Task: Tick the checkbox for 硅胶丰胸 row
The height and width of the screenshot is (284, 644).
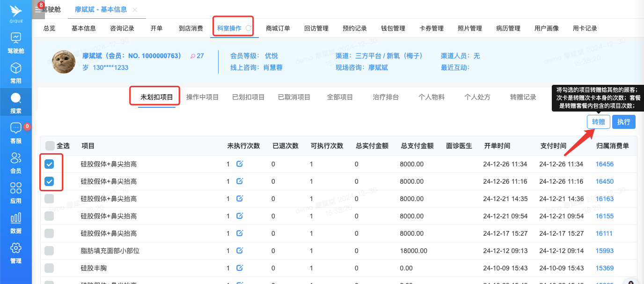Action: pos(49,268)
